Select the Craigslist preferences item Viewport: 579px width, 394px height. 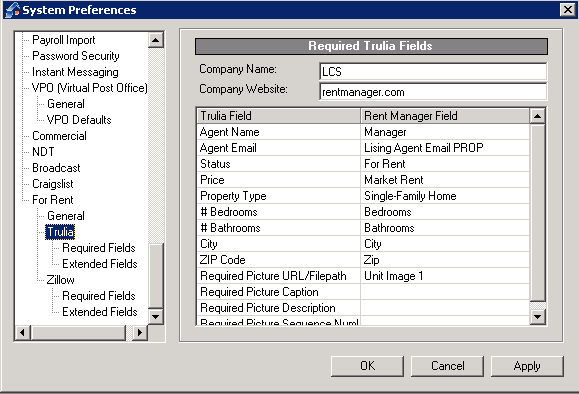[x=52, y=184]
